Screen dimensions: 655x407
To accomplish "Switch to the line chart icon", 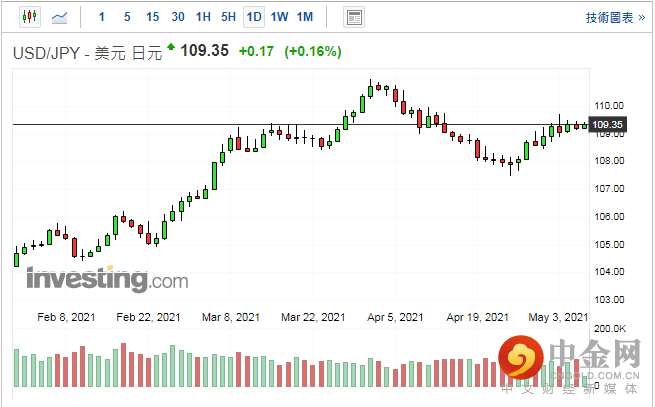I will 59,17.
